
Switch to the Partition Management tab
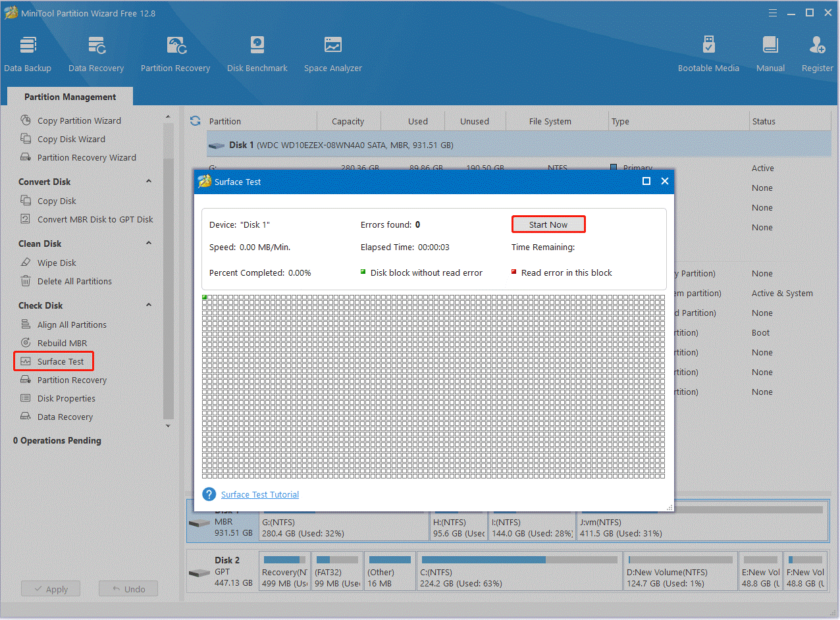point(69,96)
